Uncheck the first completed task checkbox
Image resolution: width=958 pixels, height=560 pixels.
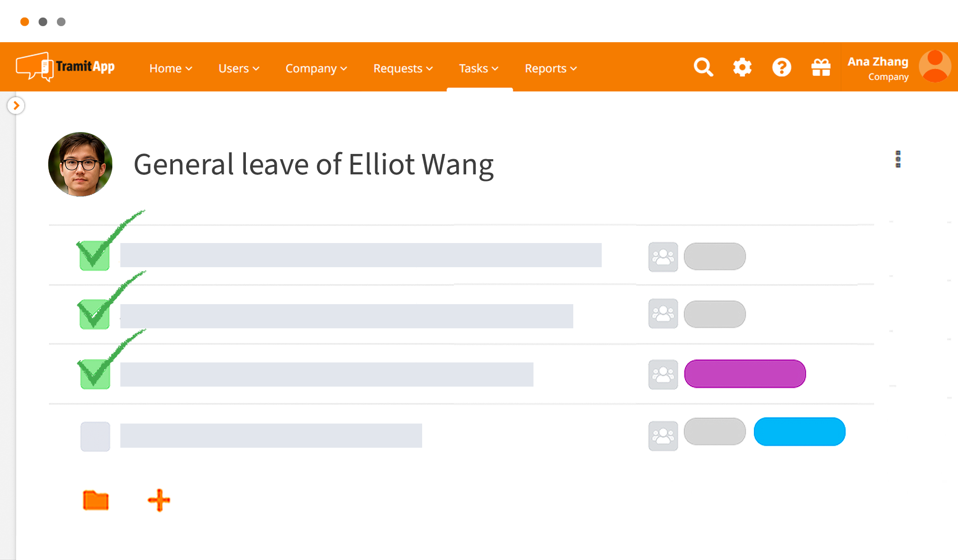(x=95, y=255)
